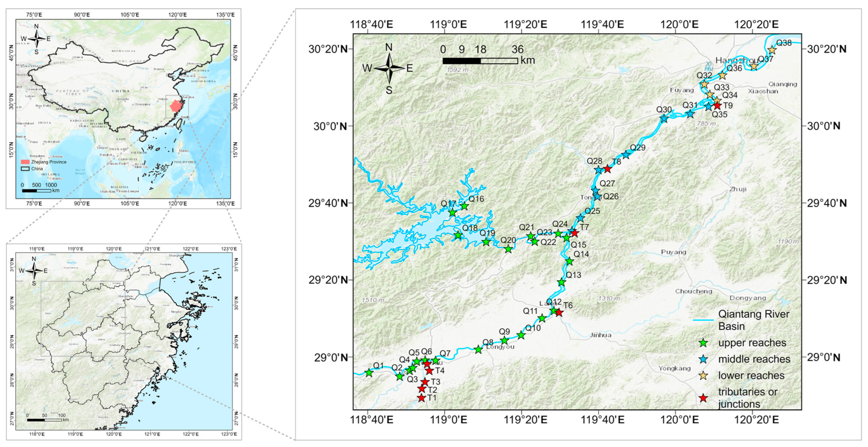Click blue middle reaches legend star
Image resolution: width=868 pixels, height=447 pixels.
click(703, 359)
